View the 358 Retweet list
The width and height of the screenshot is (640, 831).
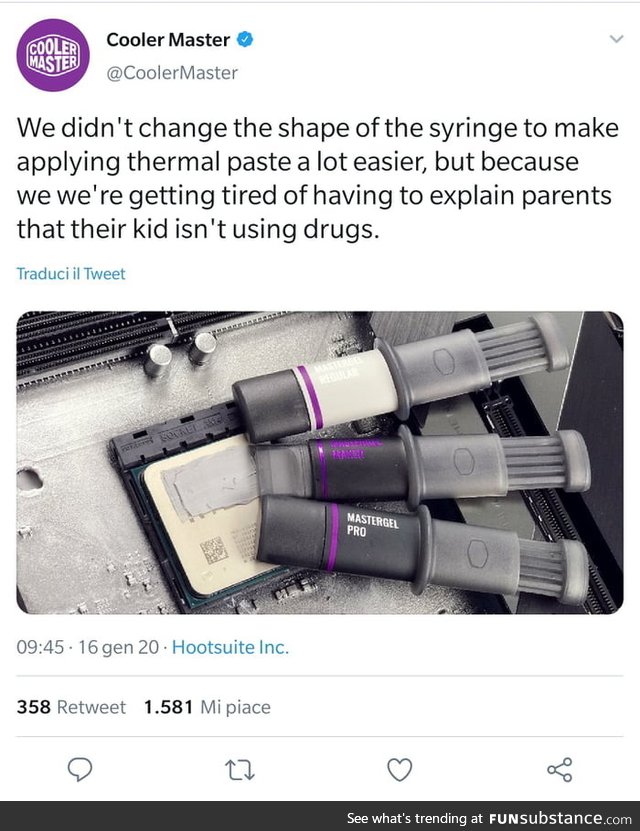coord(71,707)
